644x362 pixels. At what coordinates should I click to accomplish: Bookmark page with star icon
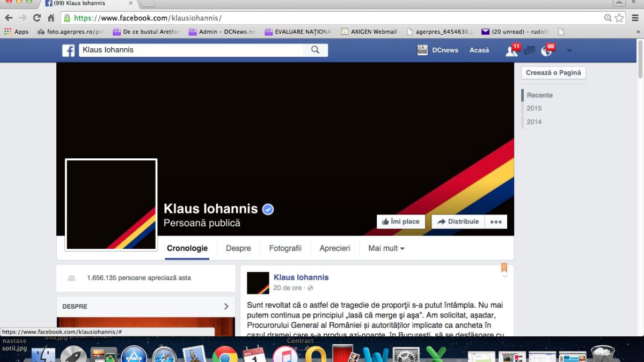tap(619, 18)
